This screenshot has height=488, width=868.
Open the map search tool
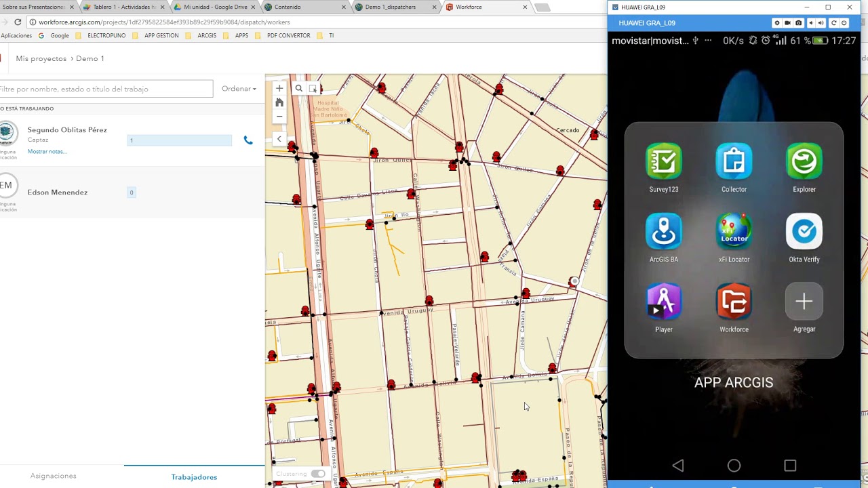click(x=298, y=88)
